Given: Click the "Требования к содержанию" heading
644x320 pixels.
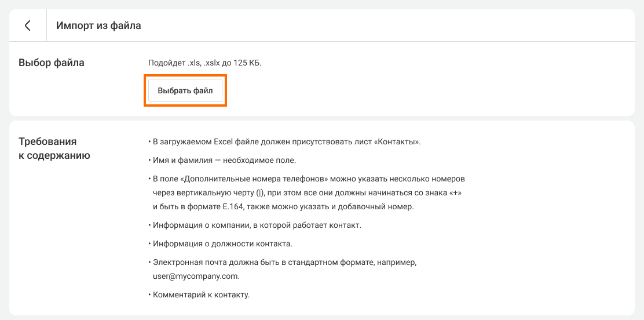Looking at the screenshot, I should (54, 148).
